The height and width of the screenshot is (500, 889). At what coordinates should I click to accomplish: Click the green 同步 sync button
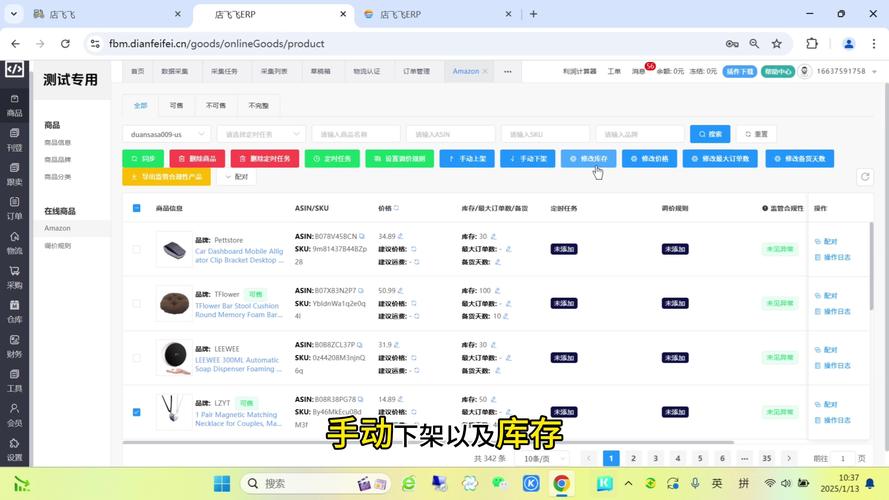click(x=143, y=159)
